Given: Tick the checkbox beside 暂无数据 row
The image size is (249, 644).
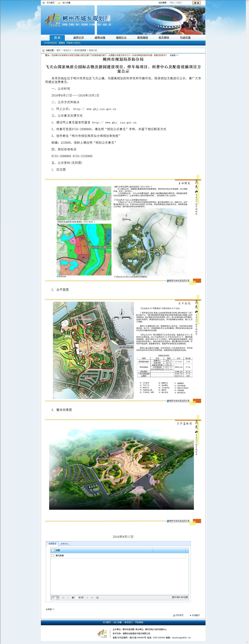Looking at the screenshot, I should (x=53, y=556).
